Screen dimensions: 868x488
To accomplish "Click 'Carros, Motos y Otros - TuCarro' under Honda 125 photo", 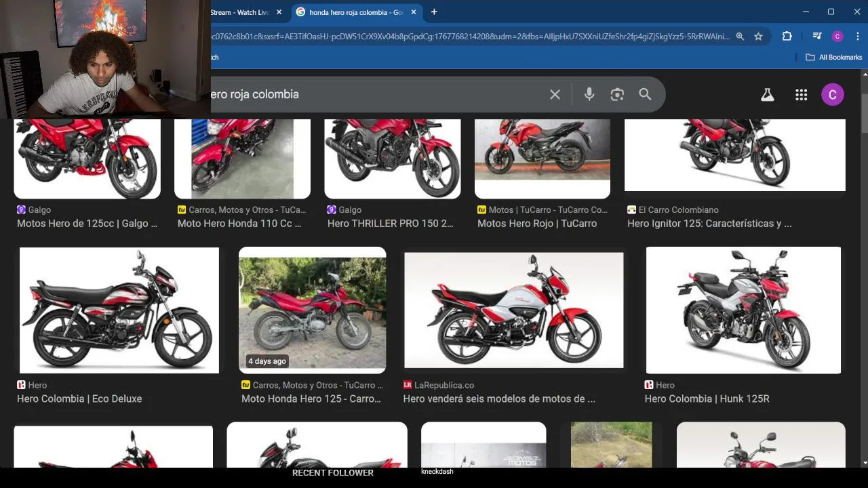I will pos(318,385).
